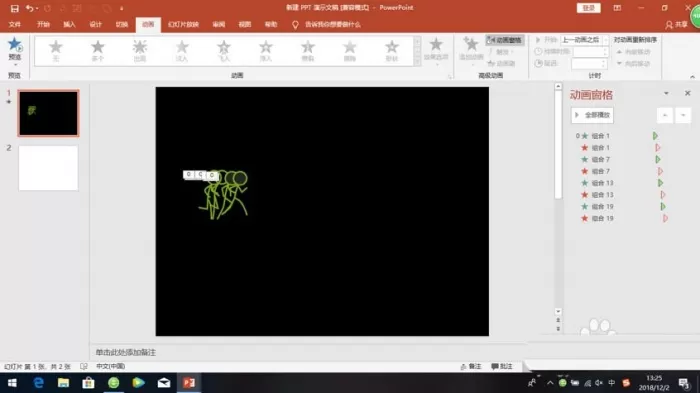Click Play All (全部播放) in animation pane
Screen dimensions: 700x393
(x=592, y=115)
